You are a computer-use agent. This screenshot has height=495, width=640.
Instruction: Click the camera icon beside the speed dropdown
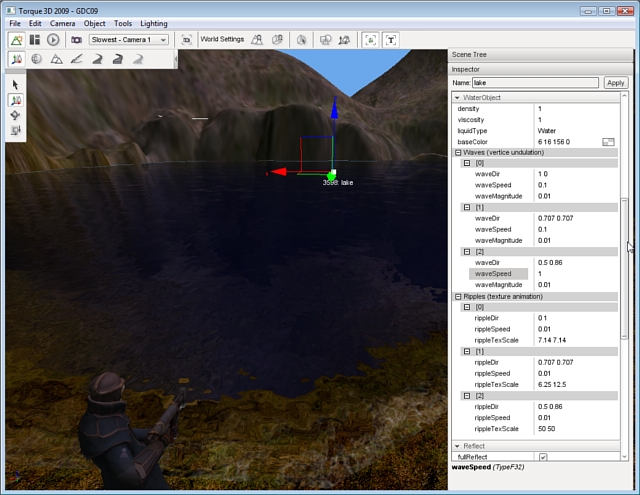pyautogui.click(x=76, y=40)
